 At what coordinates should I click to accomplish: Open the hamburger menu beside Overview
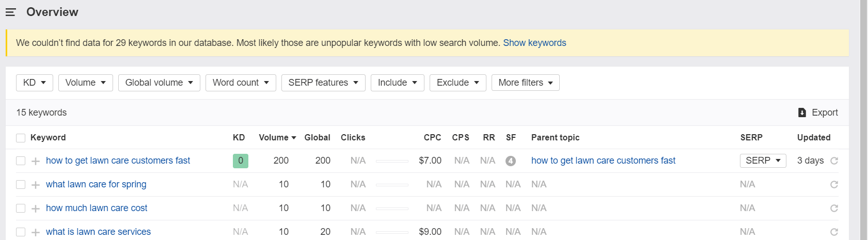11,12
